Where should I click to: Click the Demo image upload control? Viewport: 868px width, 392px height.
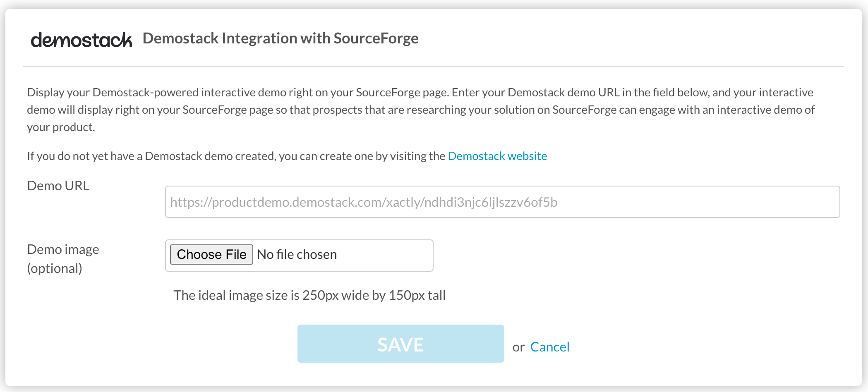[298, 255]
